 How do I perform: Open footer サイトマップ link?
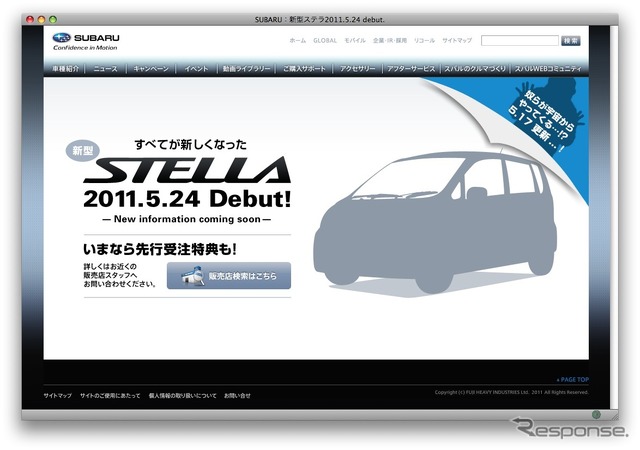[58, 395]
